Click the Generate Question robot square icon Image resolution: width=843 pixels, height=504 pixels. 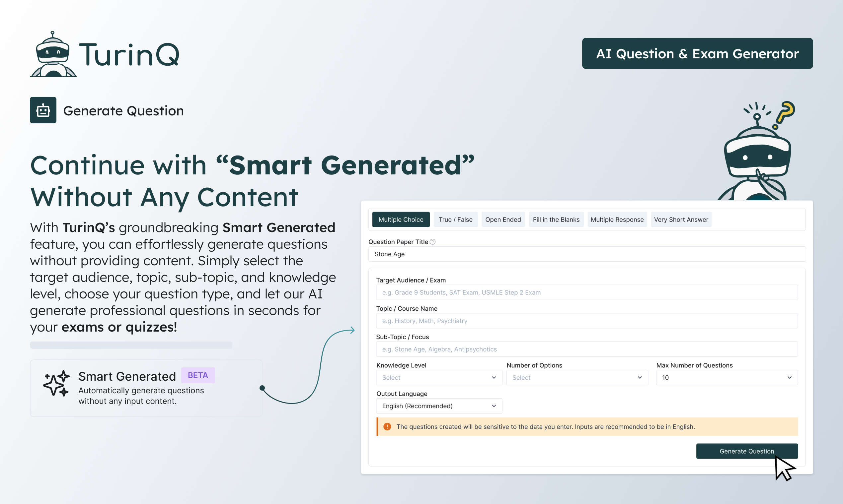(43, 110)
